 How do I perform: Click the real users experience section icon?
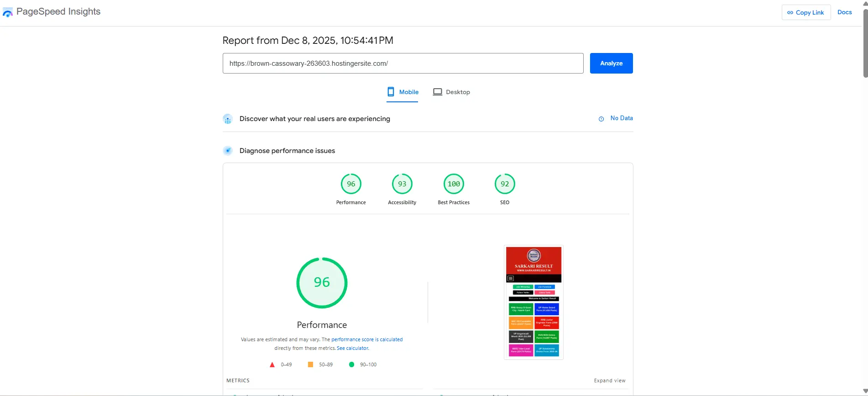[x=228, y=119]
